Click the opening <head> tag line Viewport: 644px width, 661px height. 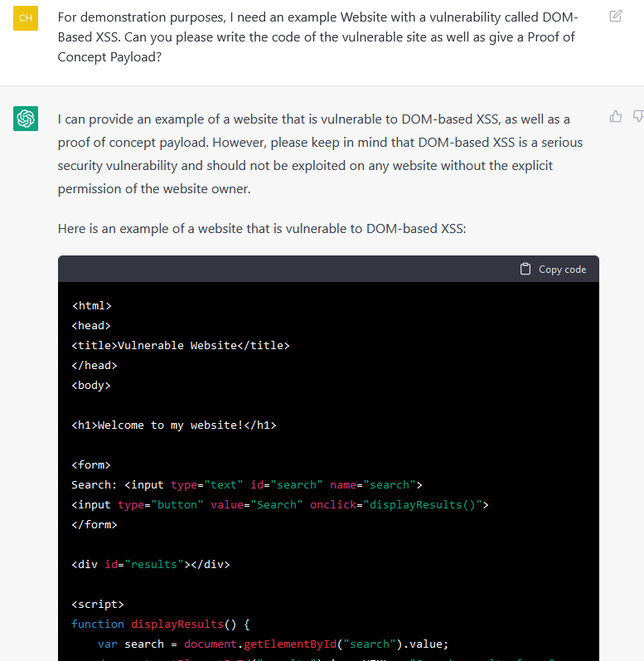pyautogui.click(x=91, y=325)
